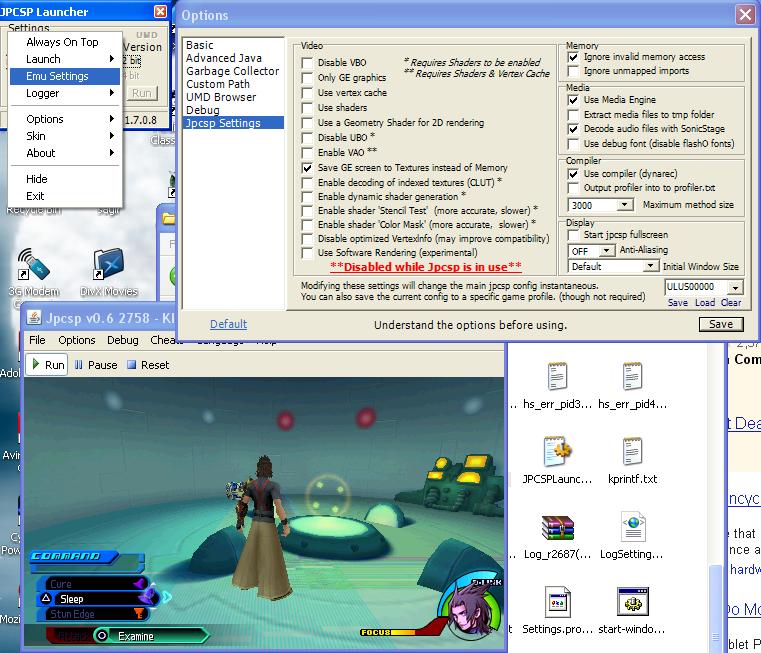Click the Clear profile link

(731, 302)
